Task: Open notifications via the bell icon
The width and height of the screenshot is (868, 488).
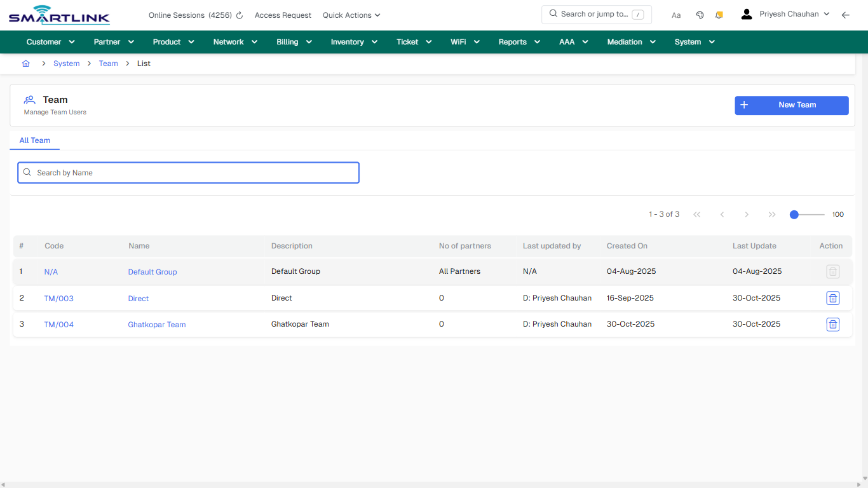Action: (719, 14)
